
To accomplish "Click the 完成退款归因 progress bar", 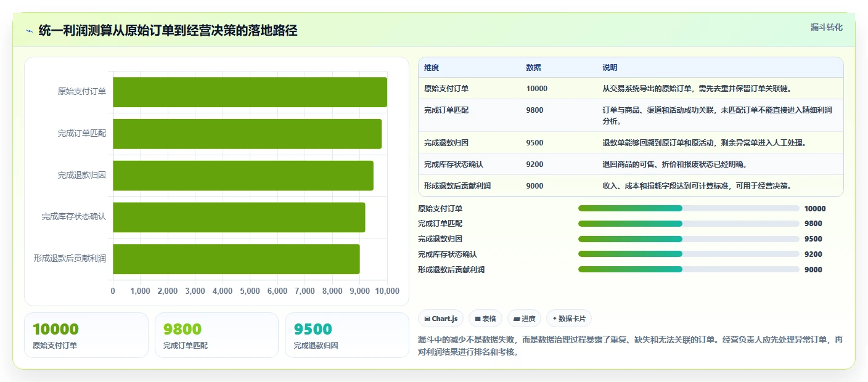I will pyautogui.click(x=689, y=239).
